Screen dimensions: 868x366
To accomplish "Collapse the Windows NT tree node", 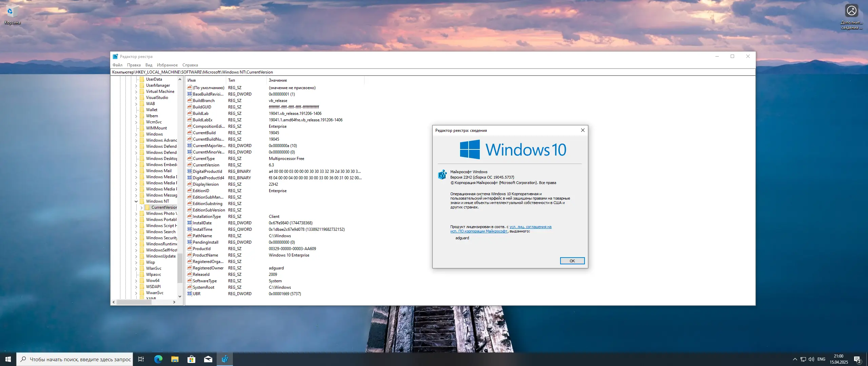I will point(136,201).
